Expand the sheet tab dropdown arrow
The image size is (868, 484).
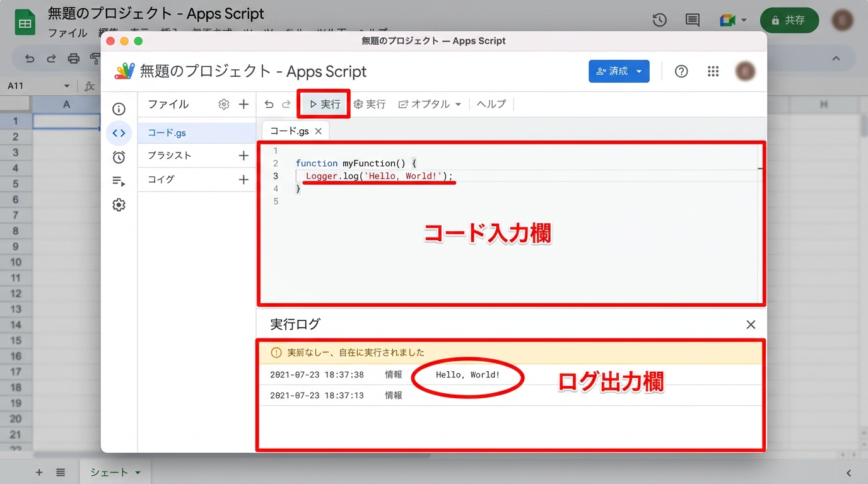pyautogui.click(x=138, y=472)
